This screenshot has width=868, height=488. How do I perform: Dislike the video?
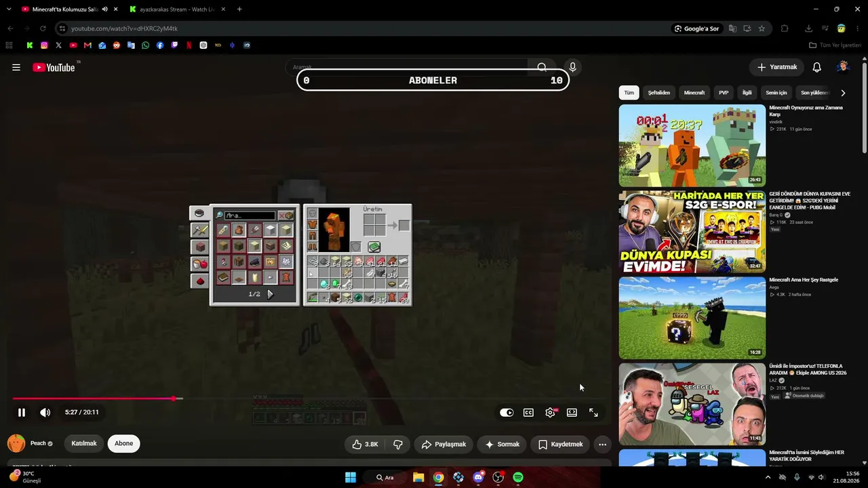click(x=398, y=445)
